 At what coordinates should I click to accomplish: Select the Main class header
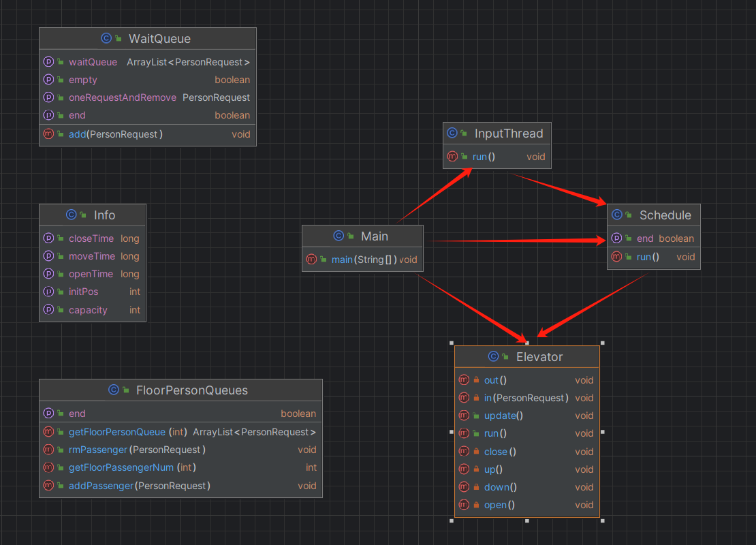pos(362,236)
